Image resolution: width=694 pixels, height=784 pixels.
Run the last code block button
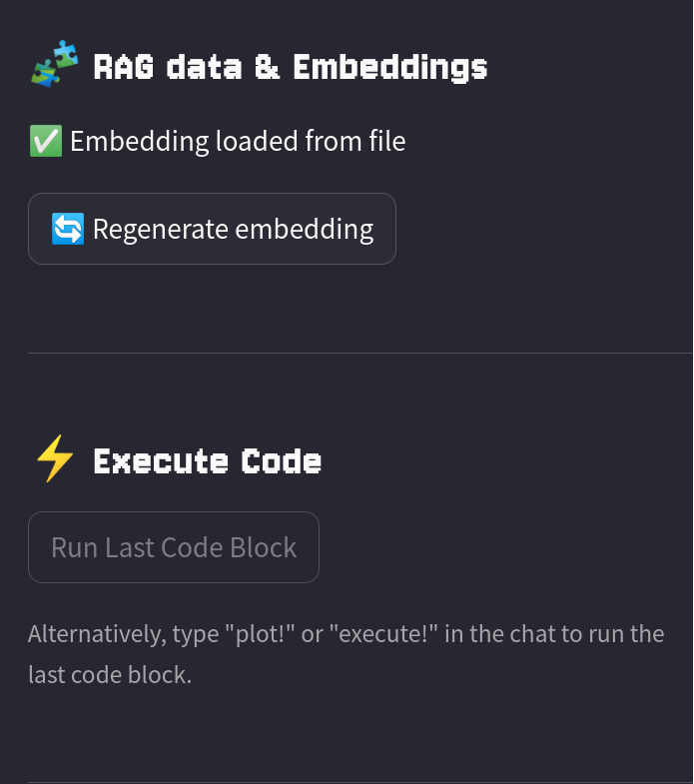(x=174, y=547)
